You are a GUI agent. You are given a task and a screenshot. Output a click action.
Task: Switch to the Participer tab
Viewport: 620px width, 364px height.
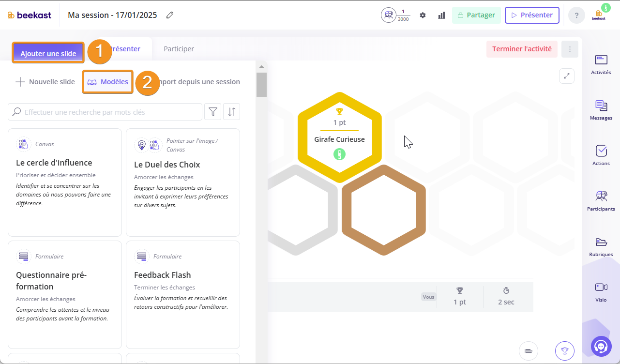[x=179, y=49]
